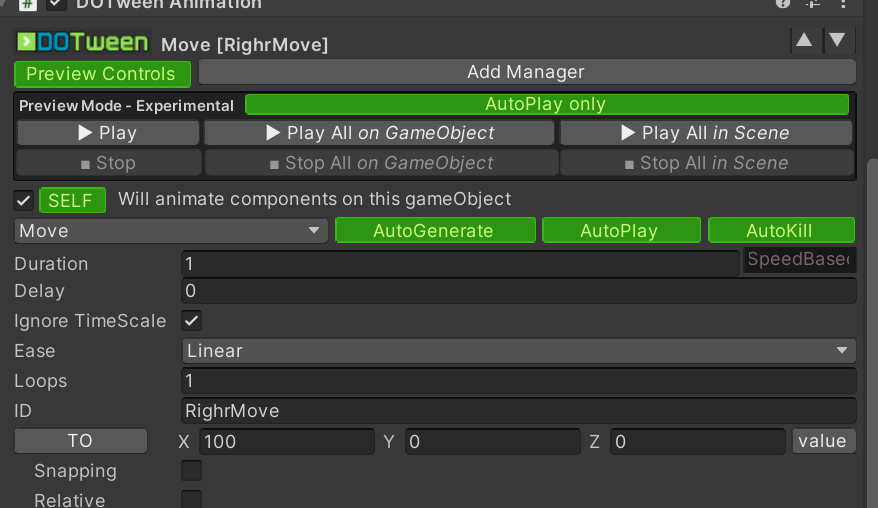Click the value button beside Z

click(823, 441)
